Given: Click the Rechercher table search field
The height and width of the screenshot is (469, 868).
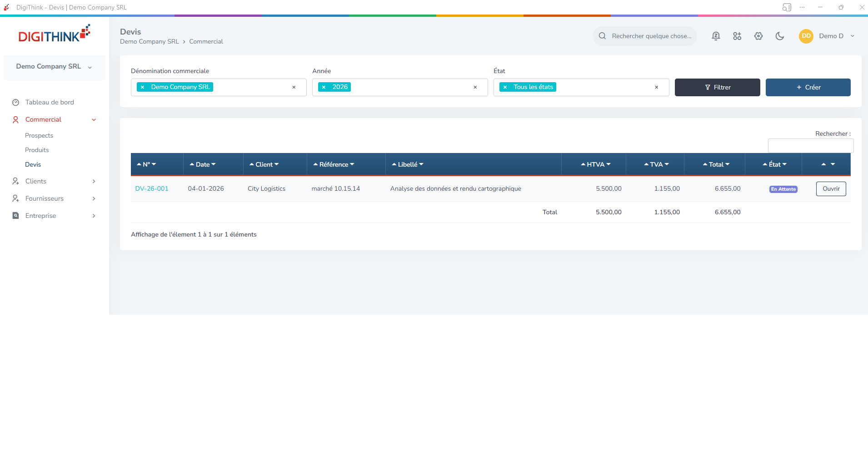Looking at the screenshot, I should [x=810, y=146].
